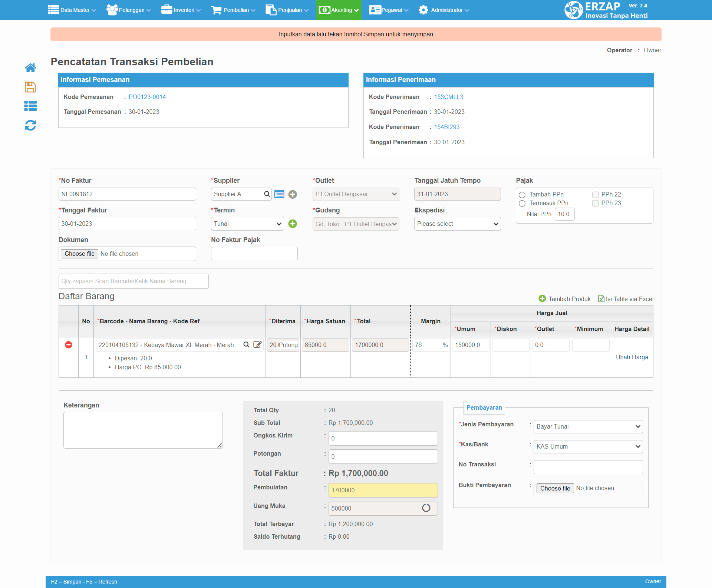Click Margin percent field in row 1
The width and height of the screenshot is (712, 588).
[431, 345]
